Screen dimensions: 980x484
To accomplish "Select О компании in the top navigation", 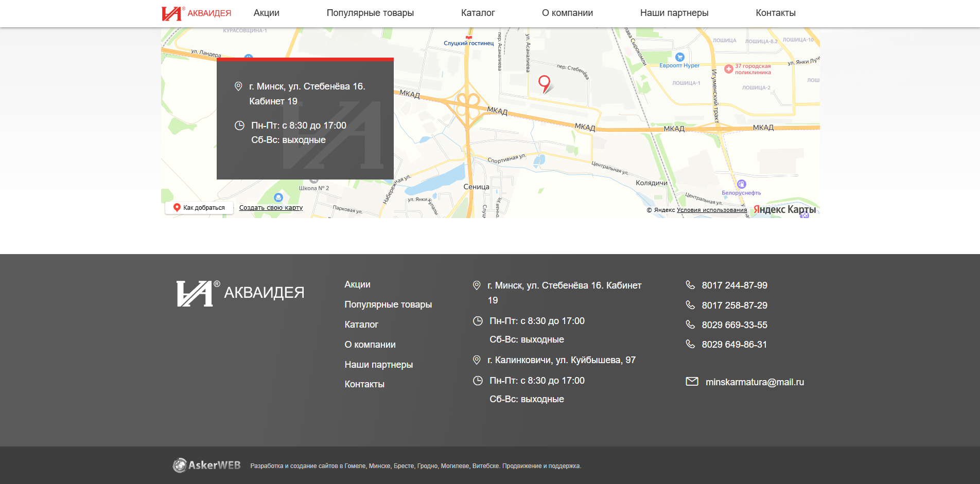I will (x=567, y=13).
